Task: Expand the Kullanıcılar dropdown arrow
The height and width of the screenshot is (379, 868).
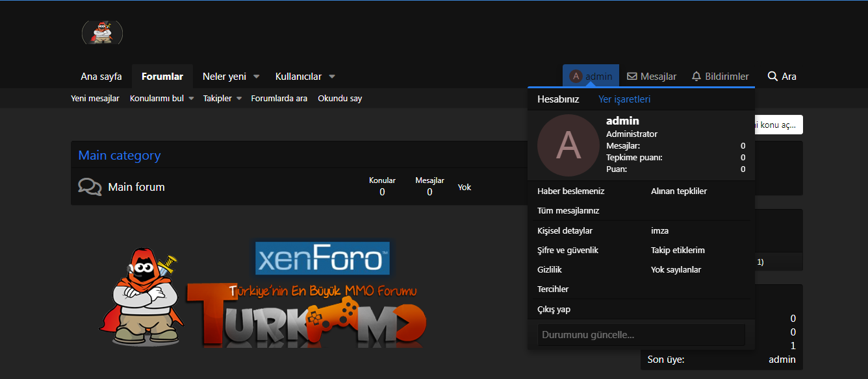Action: tap(332, 77)
